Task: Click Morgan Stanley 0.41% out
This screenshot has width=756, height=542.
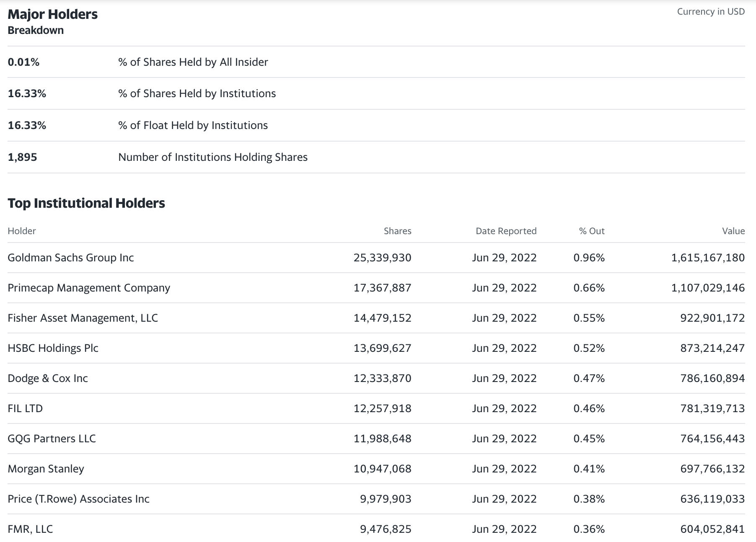Action: 589,469
